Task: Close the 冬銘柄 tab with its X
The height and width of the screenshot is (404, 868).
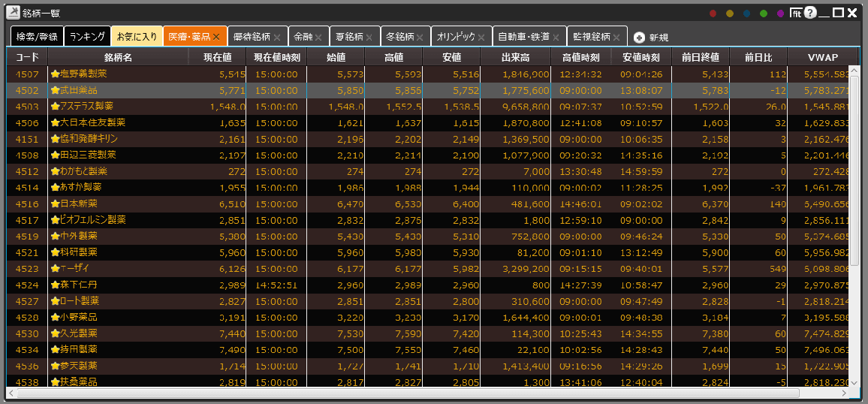Action: [420, 37]
